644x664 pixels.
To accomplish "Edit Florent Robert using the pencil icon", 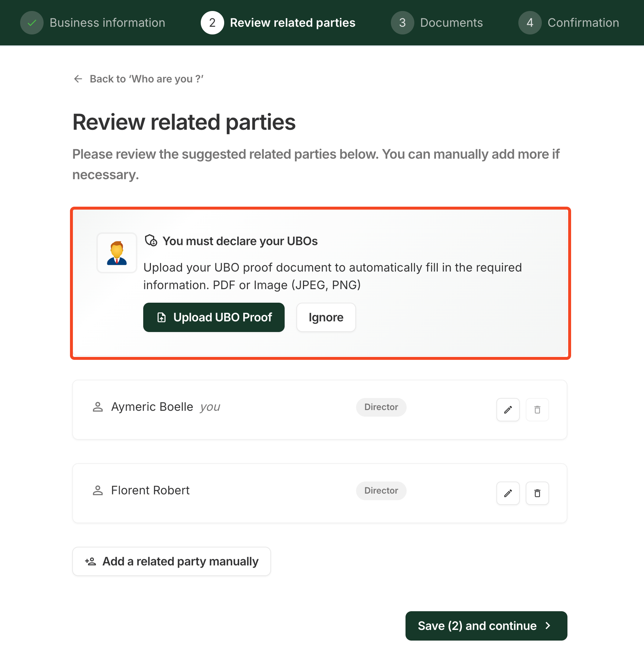I will coord(508,493).
